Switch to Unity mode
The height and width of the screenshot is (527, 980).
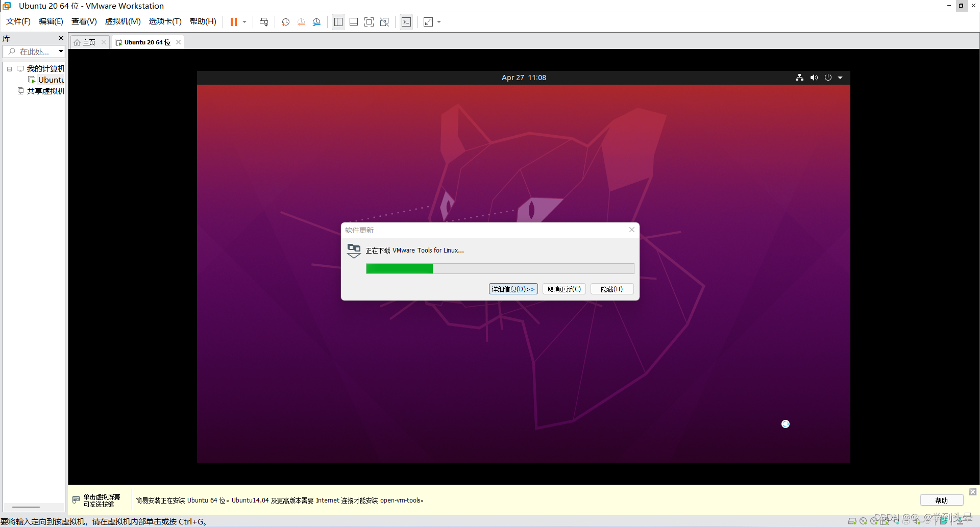coord(385,22)
